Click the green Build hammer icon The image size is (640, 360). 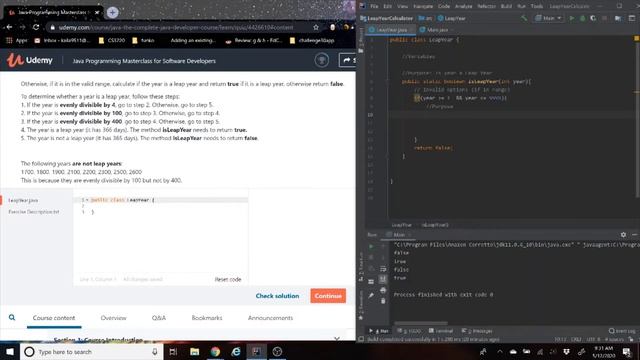click(x=524, y=18)
